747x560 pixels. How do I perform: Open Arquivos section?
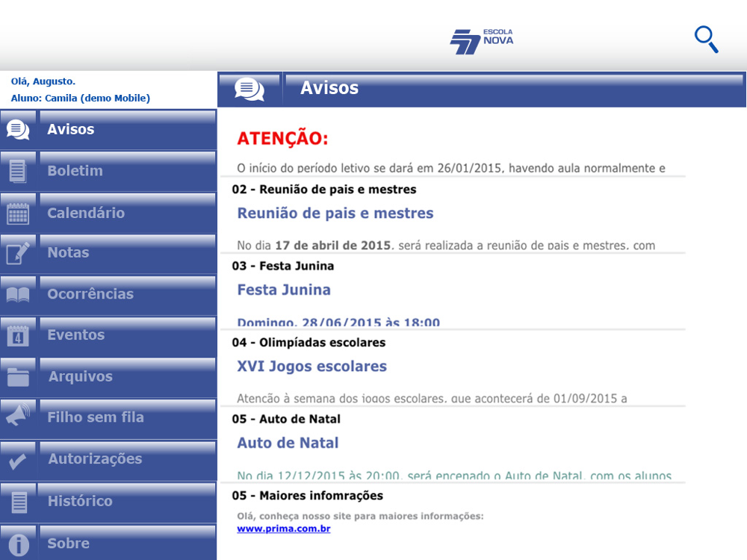point(108,377)
